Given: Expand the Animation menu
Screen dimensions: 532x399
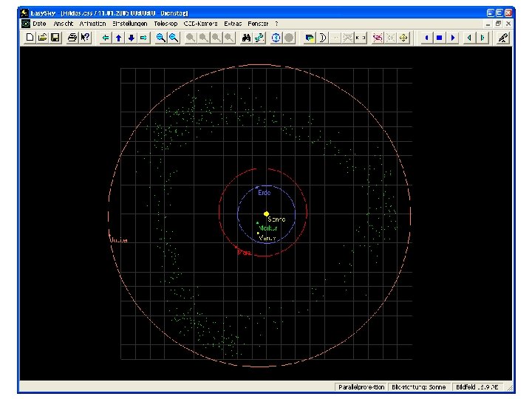Looking at the screenshot, I should [92, 24].
